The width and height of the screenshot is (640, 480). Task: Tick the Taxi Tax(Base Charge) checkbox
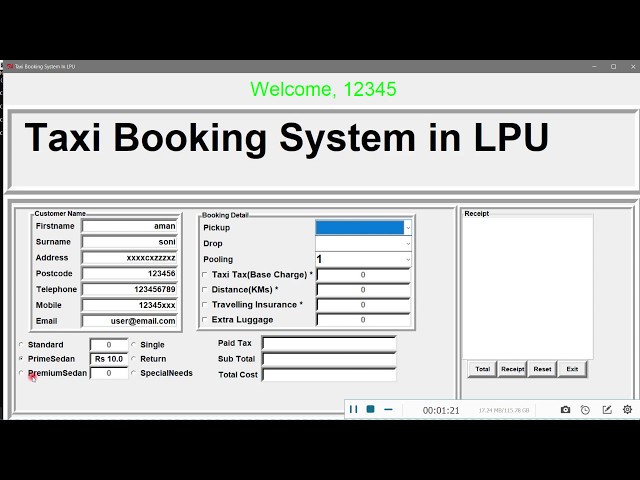pyautogui.click(x=205, y=275)
